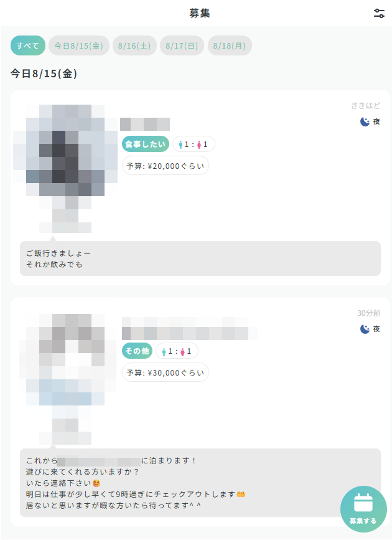Open the first poster's profile photo
Screen dimensions: 392x540
click(x=65, y=169)
